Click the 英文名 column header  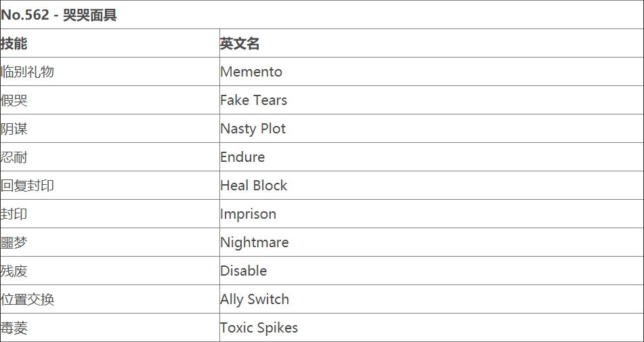tap(240, 43)
